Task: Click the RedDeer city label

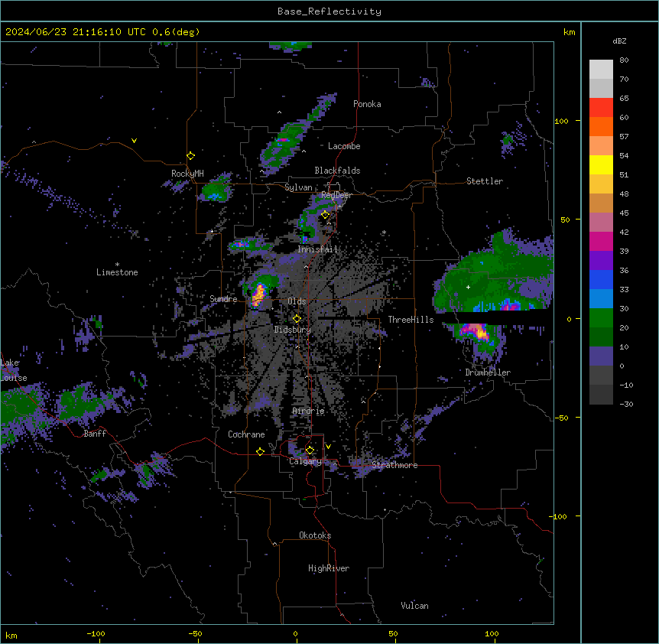Action: coord(336,195)
